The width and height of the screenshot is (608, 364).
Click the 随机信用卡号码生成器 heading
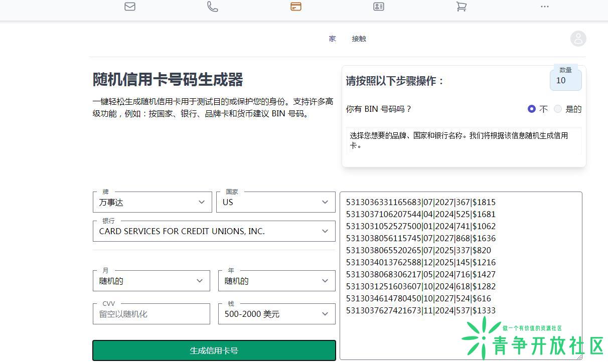tap(168, 80)
